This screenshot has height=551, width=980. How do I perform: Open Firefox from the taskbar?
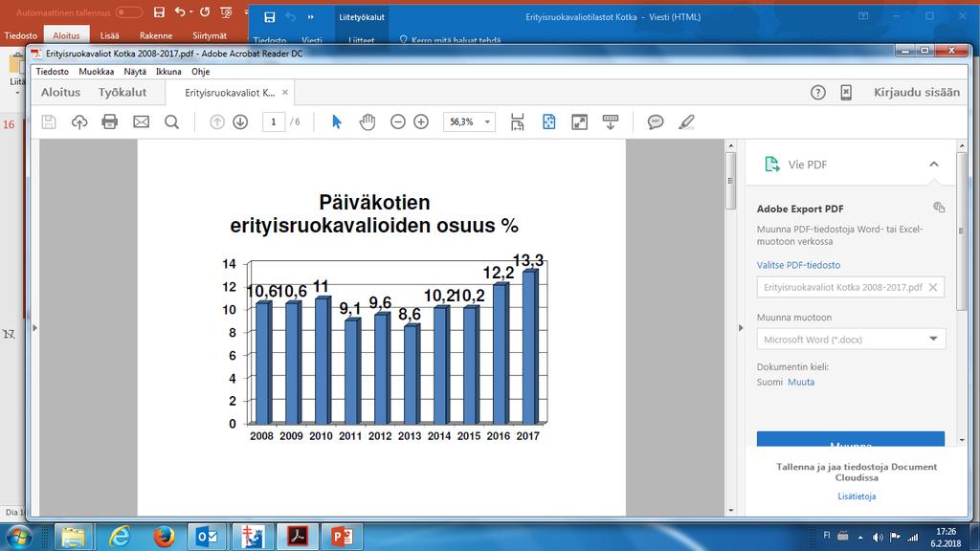pos(165,537)
